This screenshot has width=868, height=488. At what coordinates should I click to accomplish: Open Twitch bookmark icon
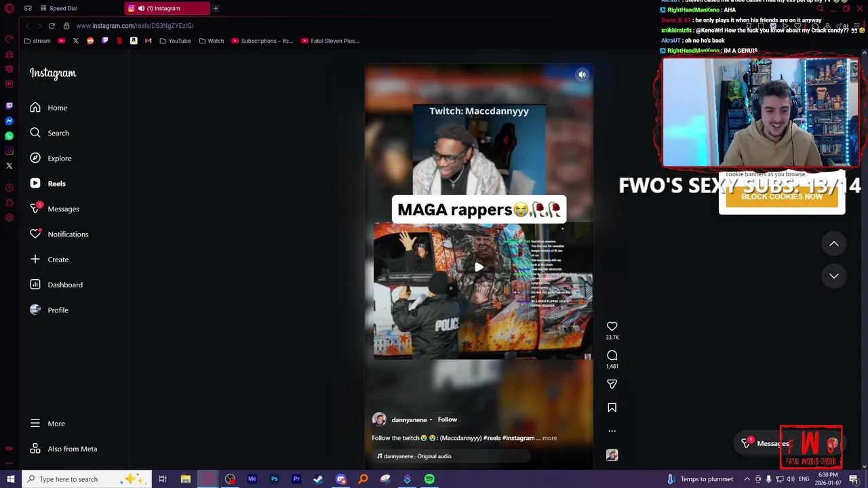(104, 41)
